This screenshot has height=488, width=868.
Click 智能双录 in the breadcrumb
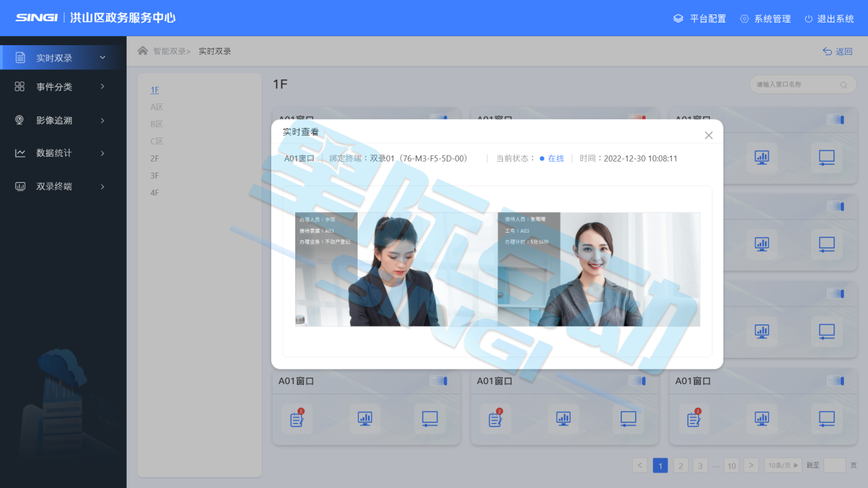(x=169, y=51)
